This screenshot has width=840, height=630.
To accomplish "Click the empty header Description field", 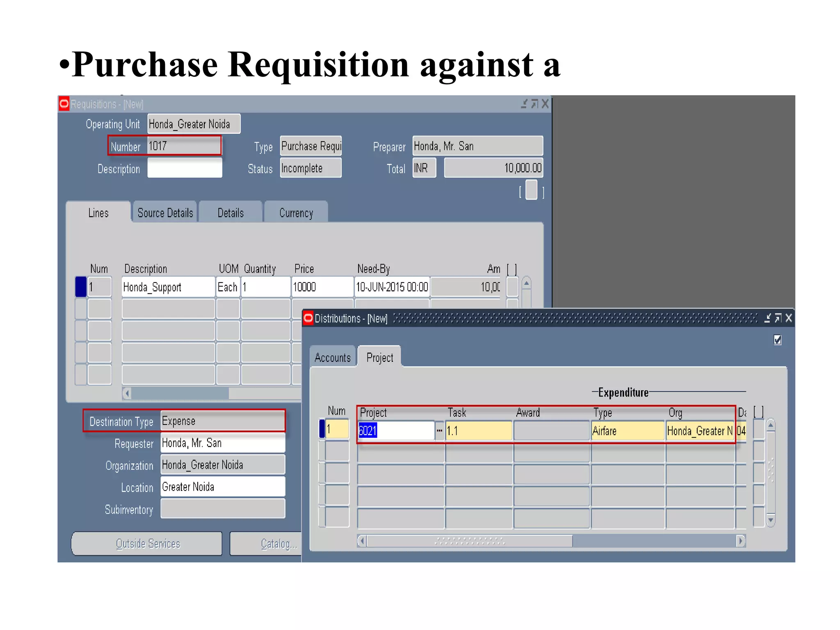I will [x=185, y=168].
